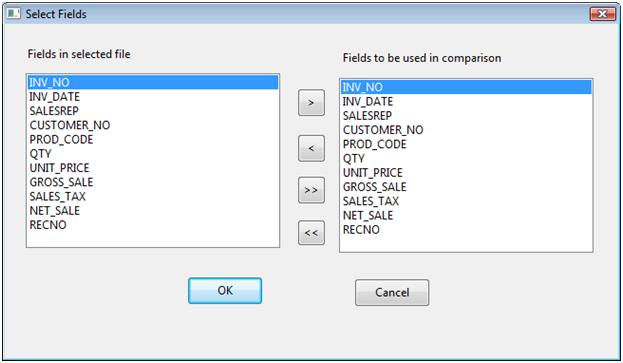Choose QTY in fields used in comparison
Screen dimensions: 623x363
point(466,158)
